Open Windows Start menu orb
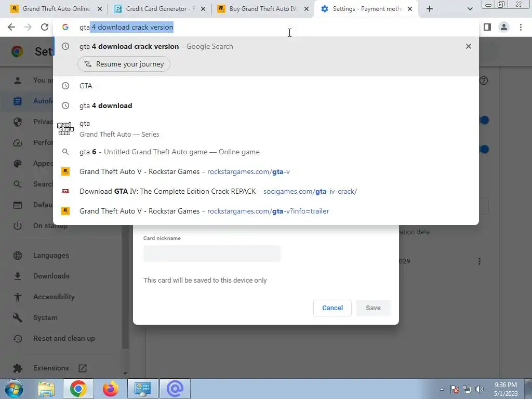Screen dimensions: 532x399 14,389
